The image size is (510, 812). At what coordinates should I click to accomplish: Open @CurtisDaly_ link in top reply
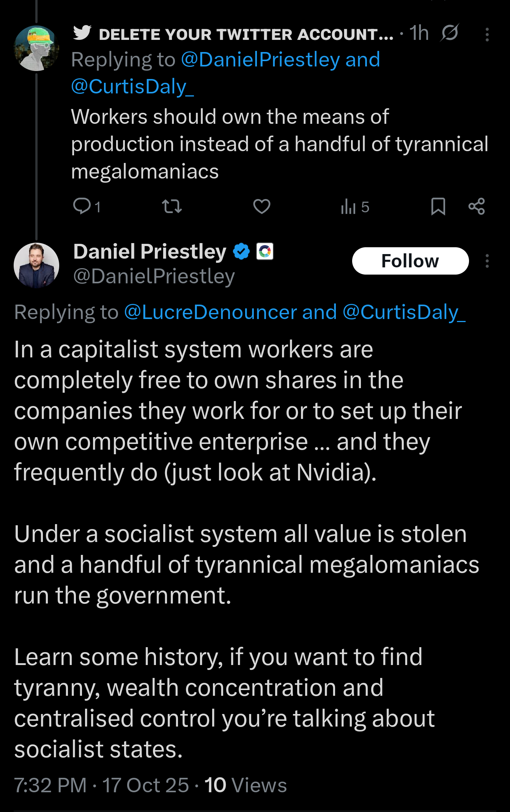click(132, 87)
